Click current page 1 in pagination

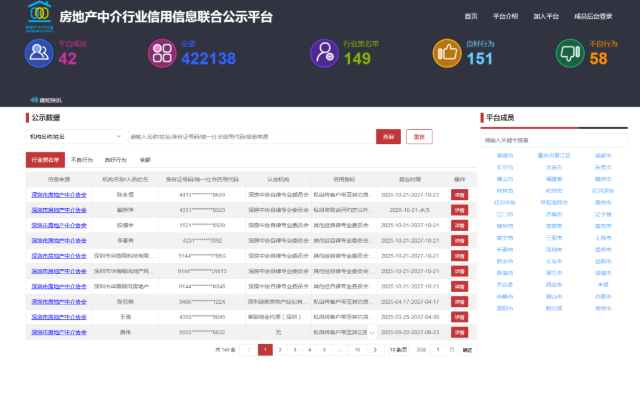point(265,350)
